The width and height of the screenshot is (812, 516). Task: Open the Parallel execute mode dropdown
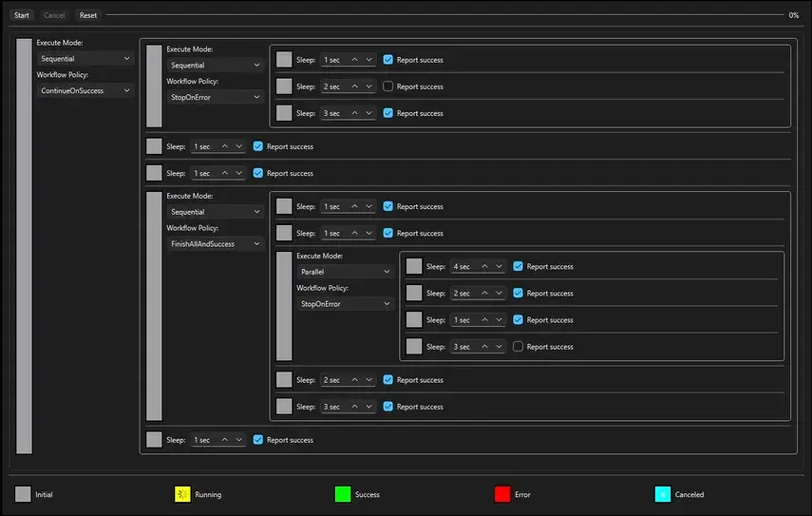coord(345,272)
